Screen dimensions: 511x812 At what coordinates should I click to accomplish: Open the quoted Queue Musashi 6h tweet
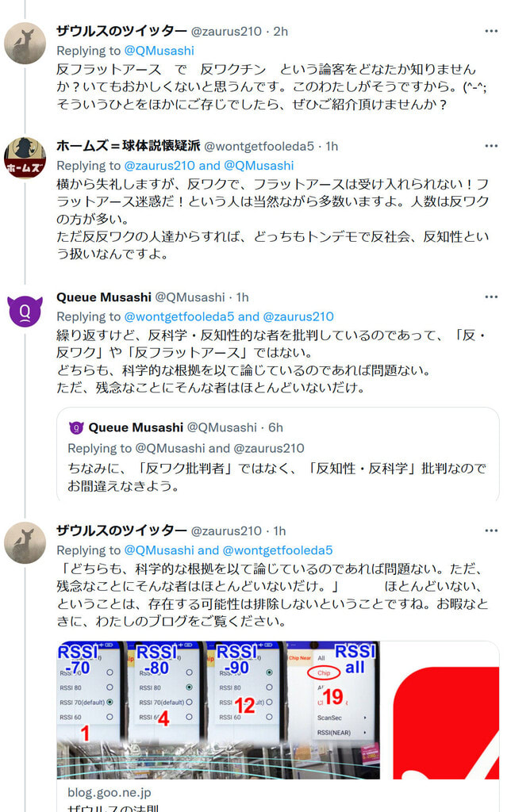point(278,454)
